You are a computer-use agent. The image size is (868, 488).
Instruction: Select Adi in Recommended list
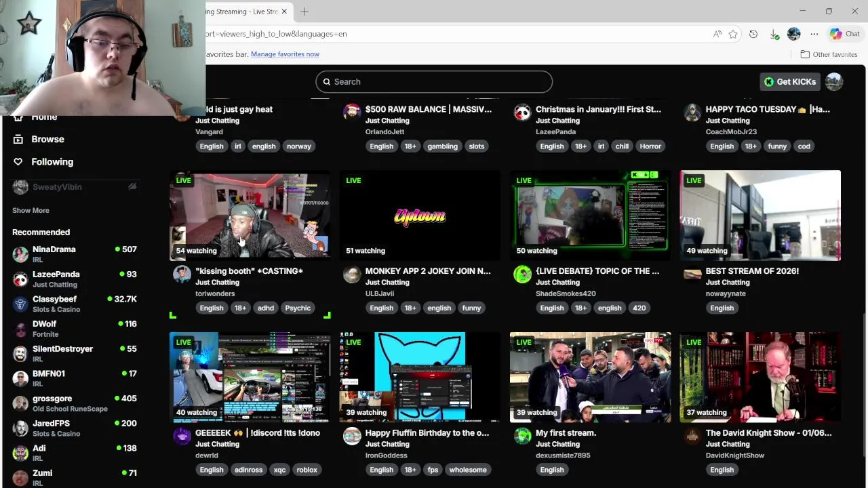tap(75, 453)
